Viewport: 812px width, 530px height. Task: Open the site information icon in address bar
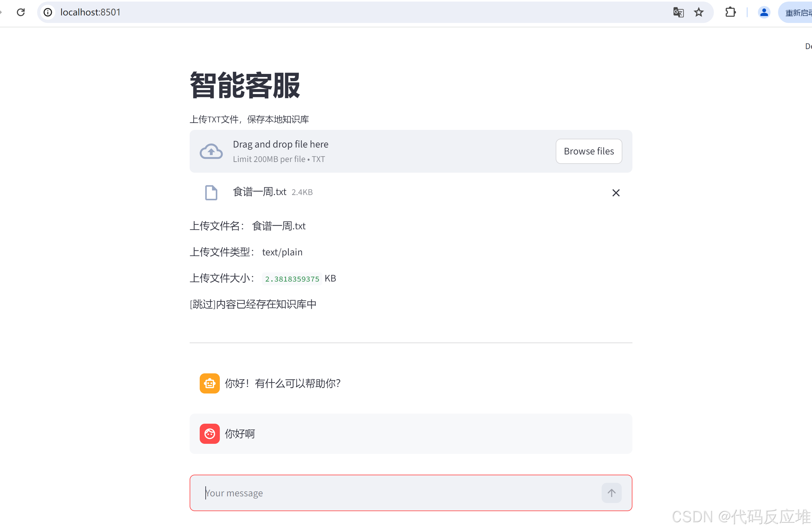tap(48, 12)
